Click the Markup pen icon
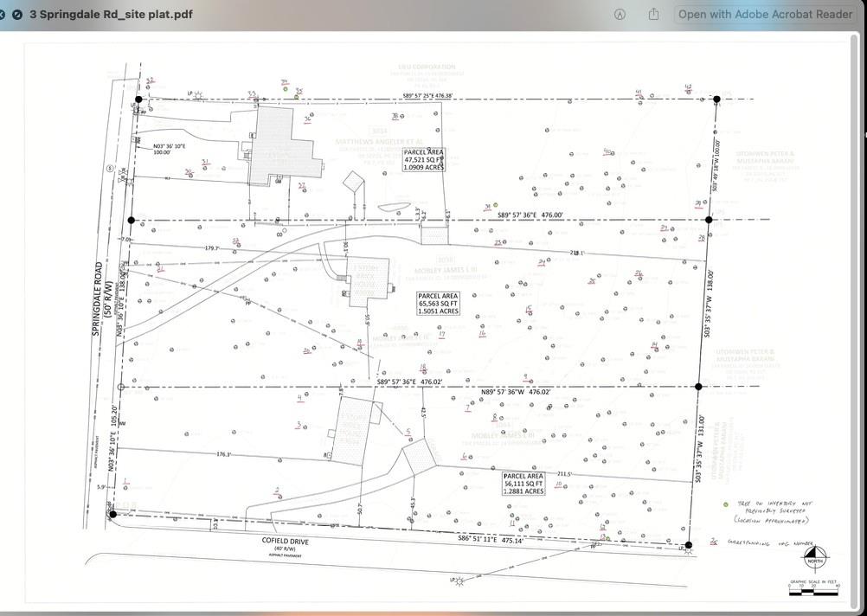 [620, 15]
